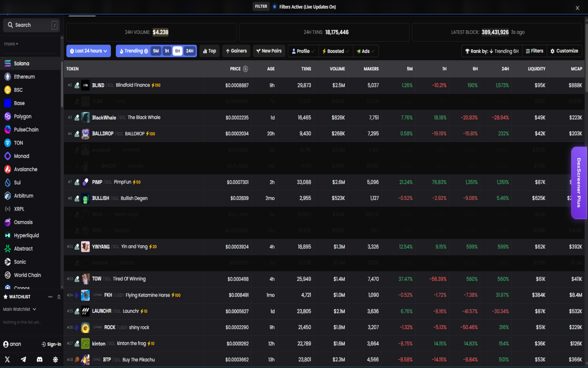Open the Rank by Trending 6H dropdown
588x368 pixels.
coord(492,51)
